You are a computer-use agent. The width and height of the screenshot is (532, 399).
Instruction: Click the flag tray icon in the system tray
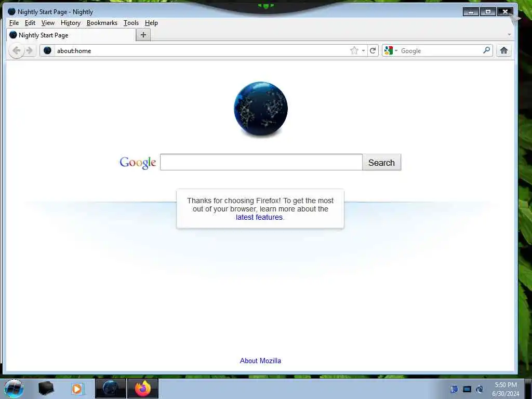[454, 389]
